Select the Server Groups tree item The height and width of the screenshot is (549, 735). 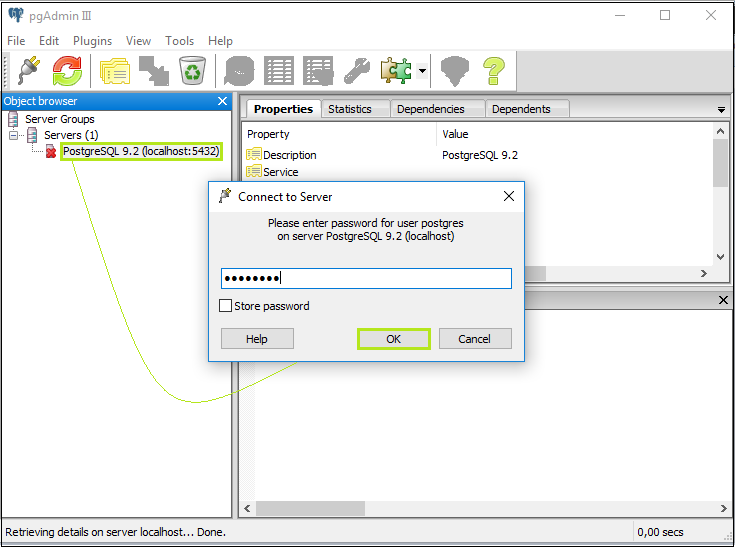[60, 119]
